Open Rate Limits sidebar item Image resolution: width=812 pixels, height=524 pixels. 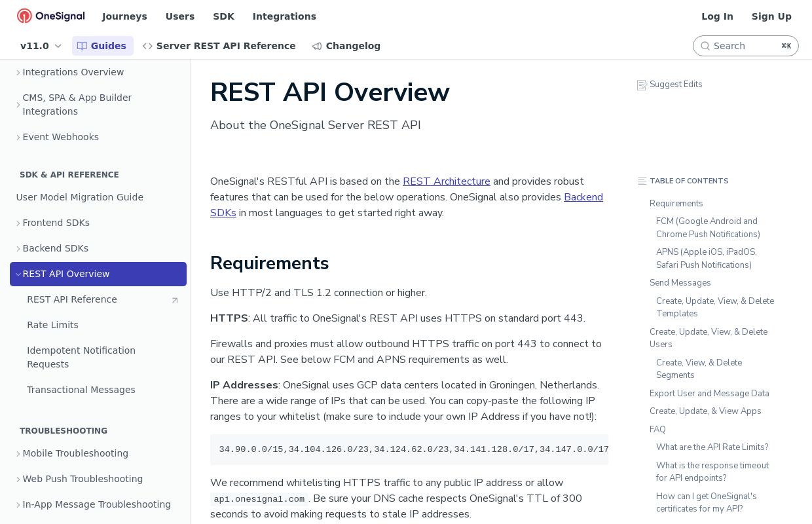[98, 325]
